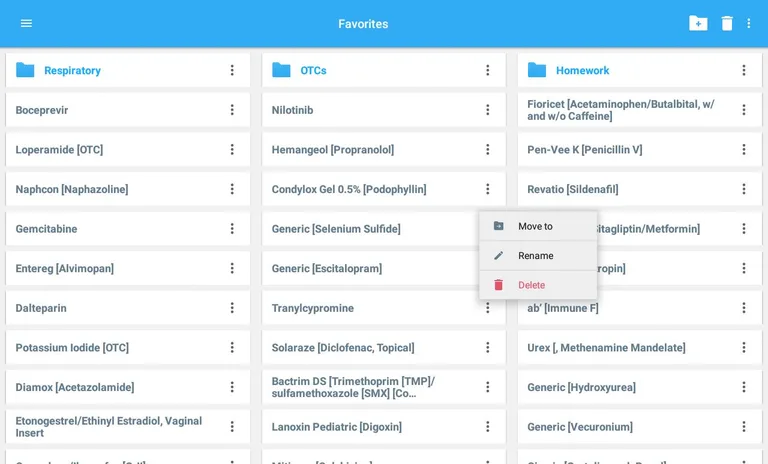Open the Condylox Gel 0.5% [Podophyllin] entry
Image resolution: width=768 pixels, height=464 pixels.
[x=384, y=189]
